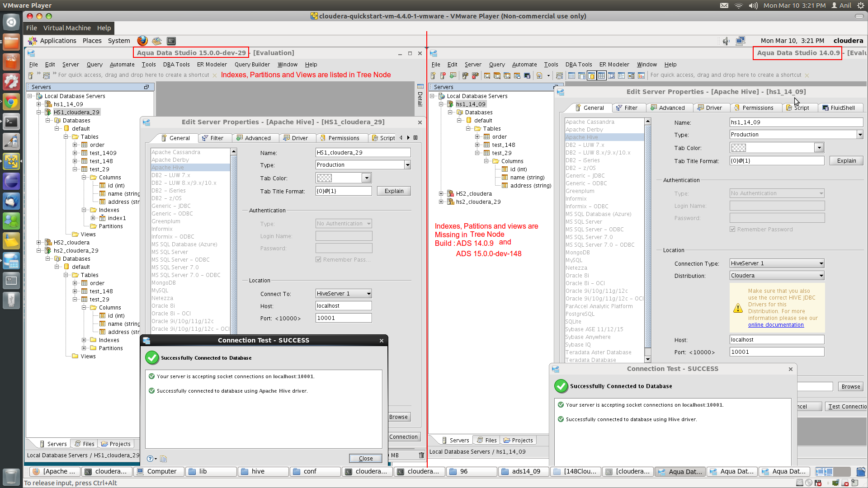Click the scroll-shaped icon in ADS 14.0.9 toolbar
The width and height of the screenshot is (868, 488).
click(559, 75)
